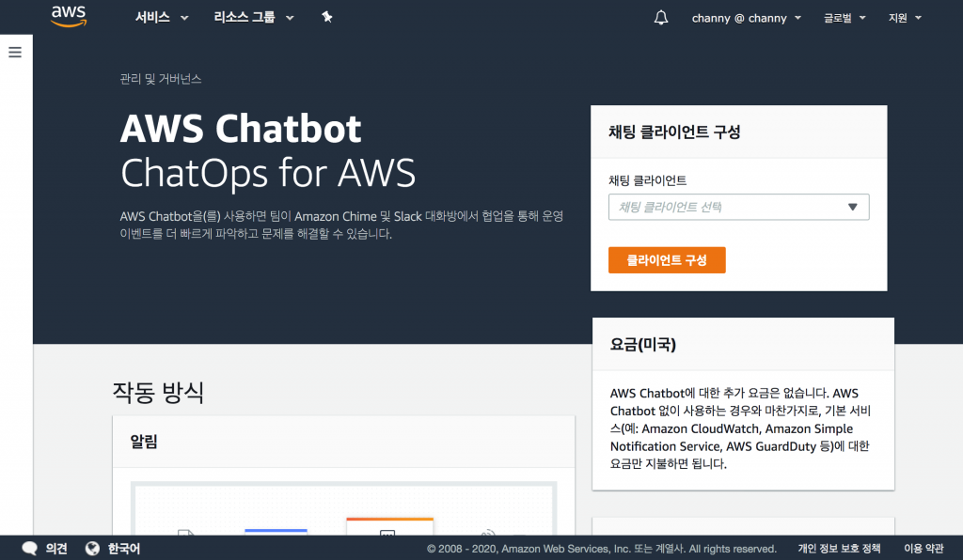This screenshot has width=963, height=560.
Task: Click the 의견 feedback link
Action: tap(56, 549)
